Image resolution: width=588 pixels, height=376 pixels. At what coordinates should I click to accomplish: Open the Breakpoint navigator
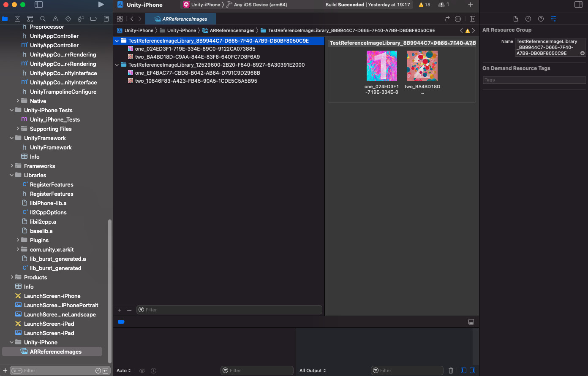tap(93, 19)
